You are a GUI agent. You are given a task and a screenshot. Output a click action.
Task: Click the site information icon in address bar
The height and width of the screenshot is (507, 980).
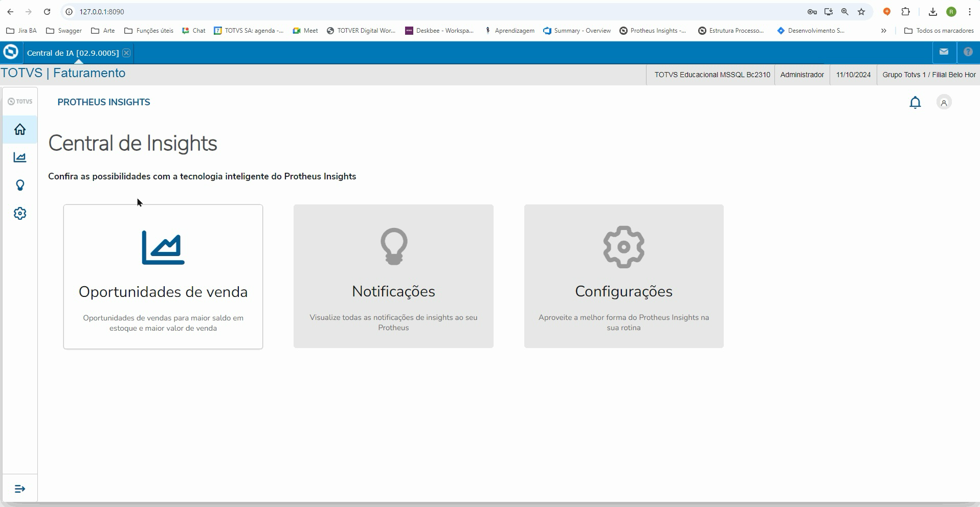tap(69, 12)
